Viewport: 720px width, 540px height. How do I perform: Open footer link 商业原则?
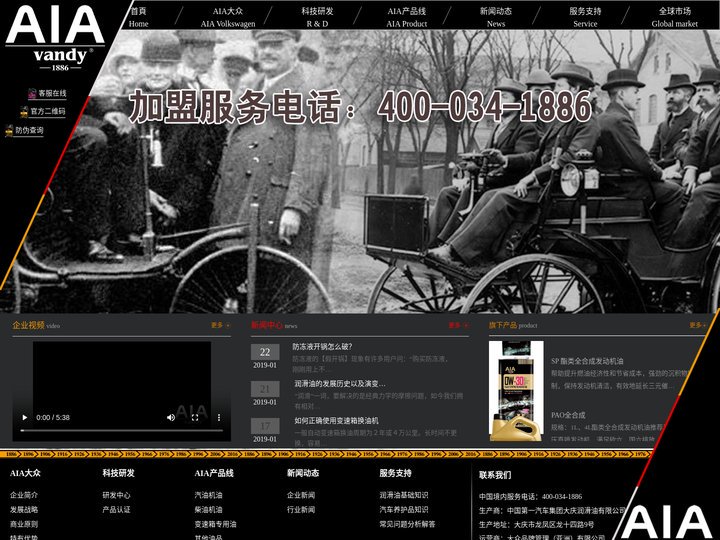pyautogui.click(x=24, y=524)
